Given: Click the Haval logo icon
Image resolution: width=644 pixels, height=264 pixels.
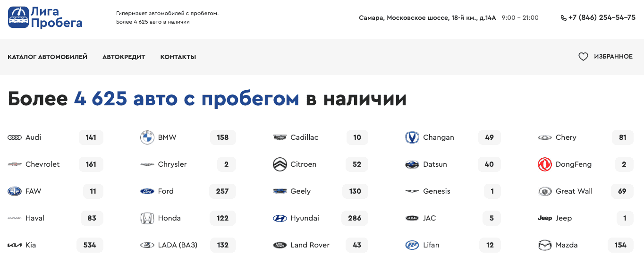Looking at the screenshot, I should click(15, 218).
